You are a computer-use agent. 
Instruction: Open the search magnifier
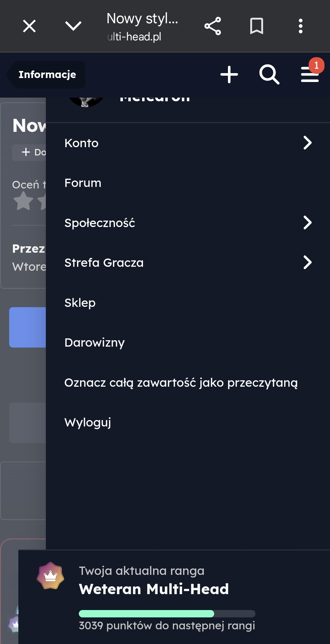(x=269, y=74)
